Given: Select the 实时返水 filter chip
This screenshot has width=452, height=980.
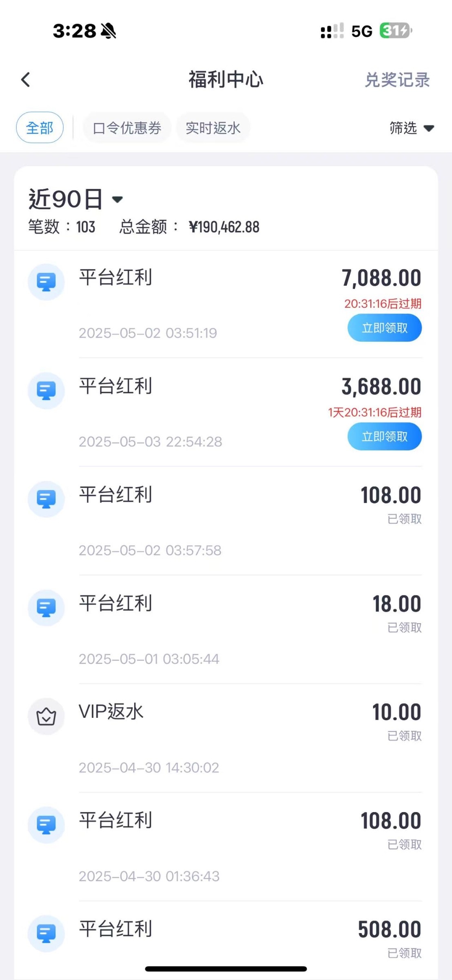Looking at the screenshot, I should (213, 128).
